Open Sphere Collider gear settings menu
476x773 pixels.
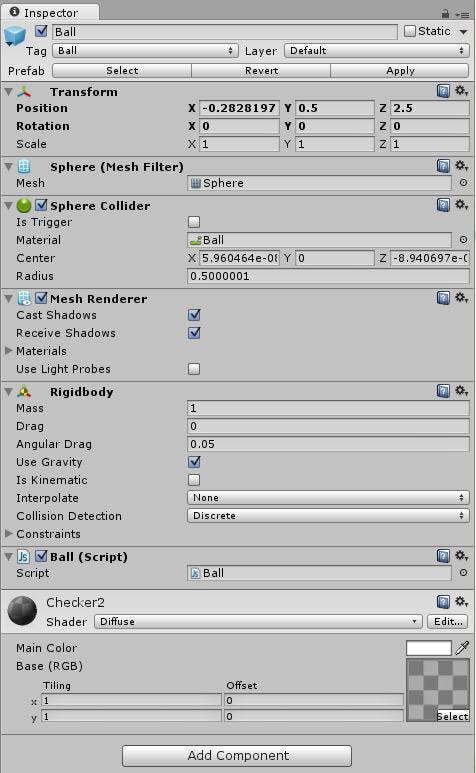tap(461, 205)
